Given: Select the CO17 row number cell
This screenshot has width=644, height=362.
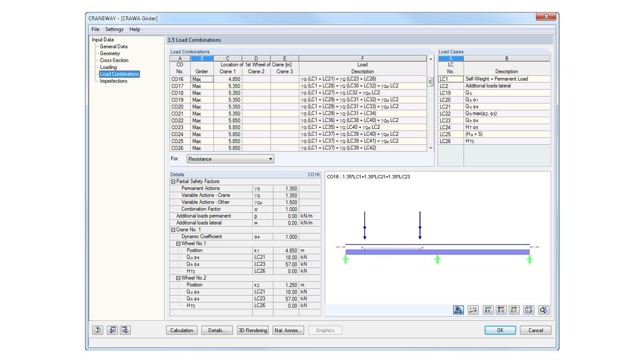Looking at the screenshot, I should pyautogui.click(x=180, y=86).
